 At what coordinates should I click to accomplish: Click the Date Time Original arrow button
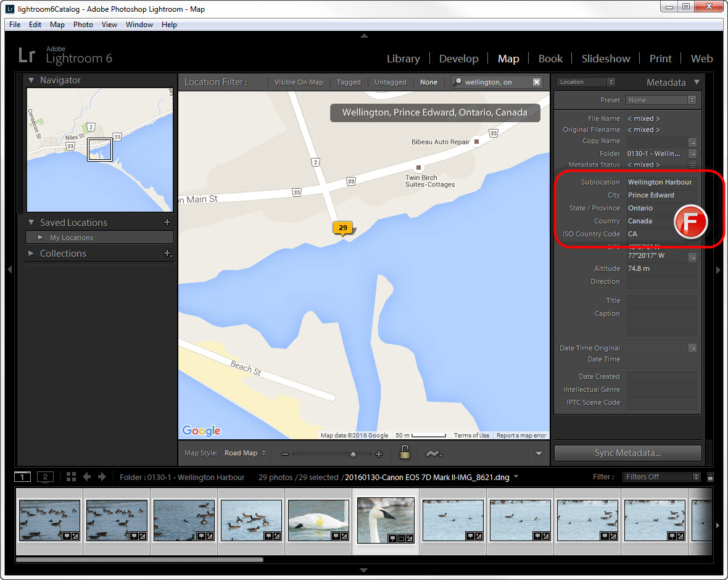point(692,348)
